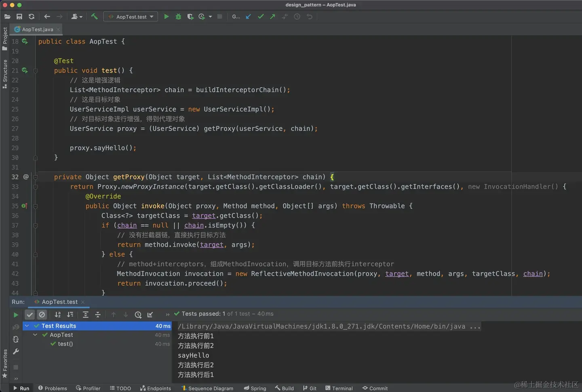
Task: Select the test() result row
Action: (97, 344)
